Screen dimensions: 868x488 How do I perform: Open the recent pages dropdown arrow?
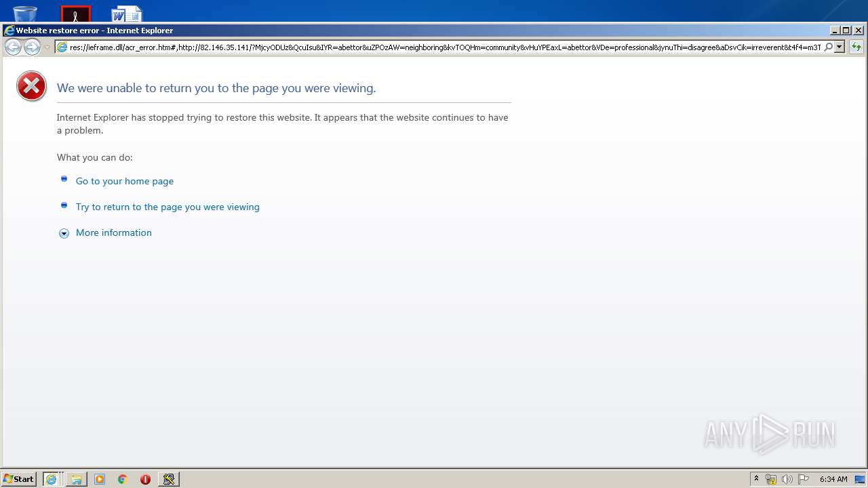click(47, 47)
